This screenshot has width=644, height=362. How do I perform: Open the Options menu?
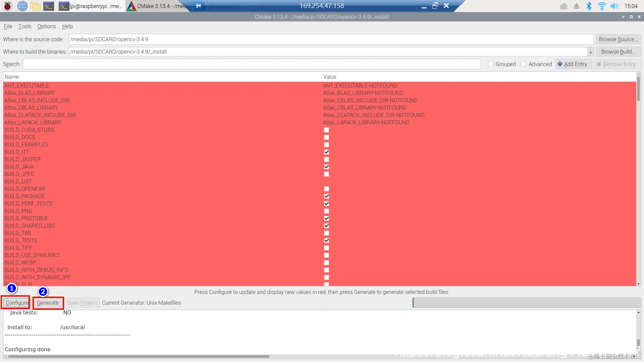pyautogui.click(x=46, y=26)
